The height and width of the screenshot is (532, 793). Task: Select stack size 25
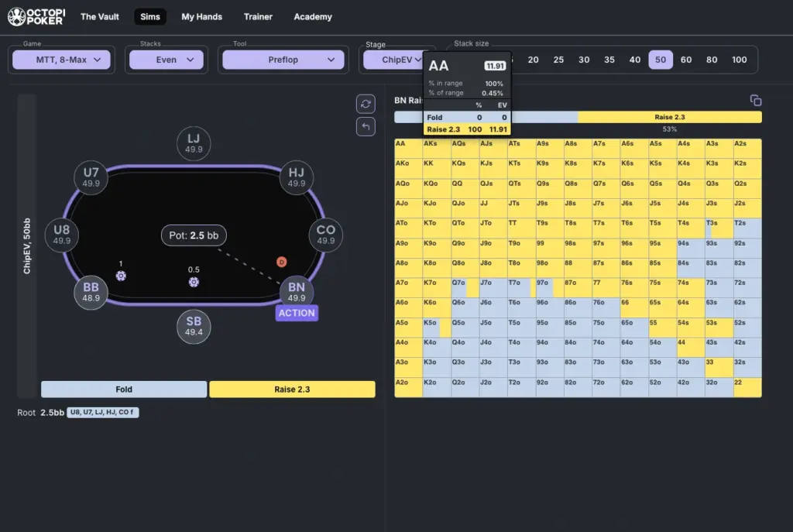[558, 60]
